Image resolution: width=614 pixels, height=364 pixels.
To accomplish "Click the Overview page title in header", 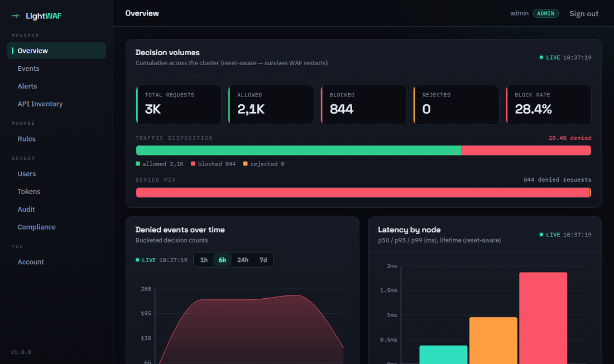I will tap(142, 13).
